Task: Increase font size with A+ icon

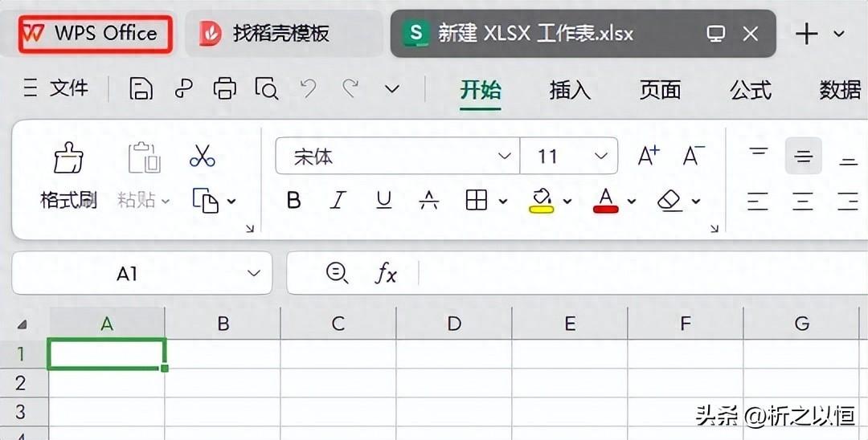Action: point(649,156)
